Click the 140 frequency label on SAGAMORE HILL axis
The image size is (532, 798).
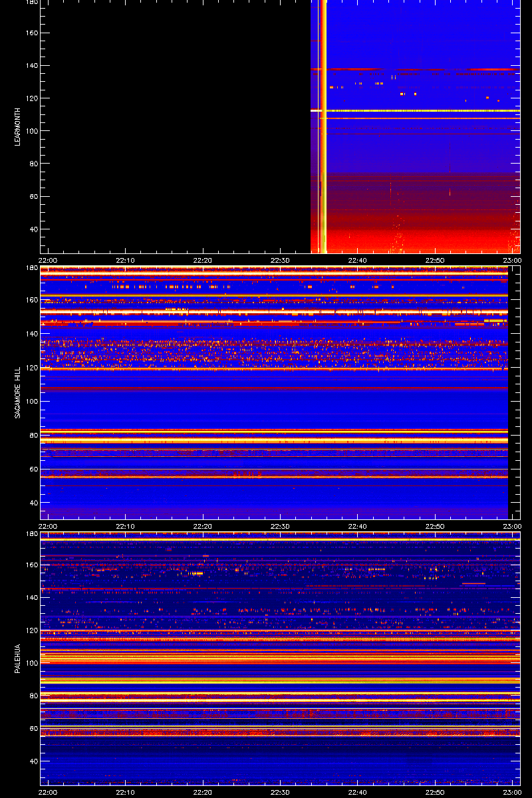coord(33,333)
